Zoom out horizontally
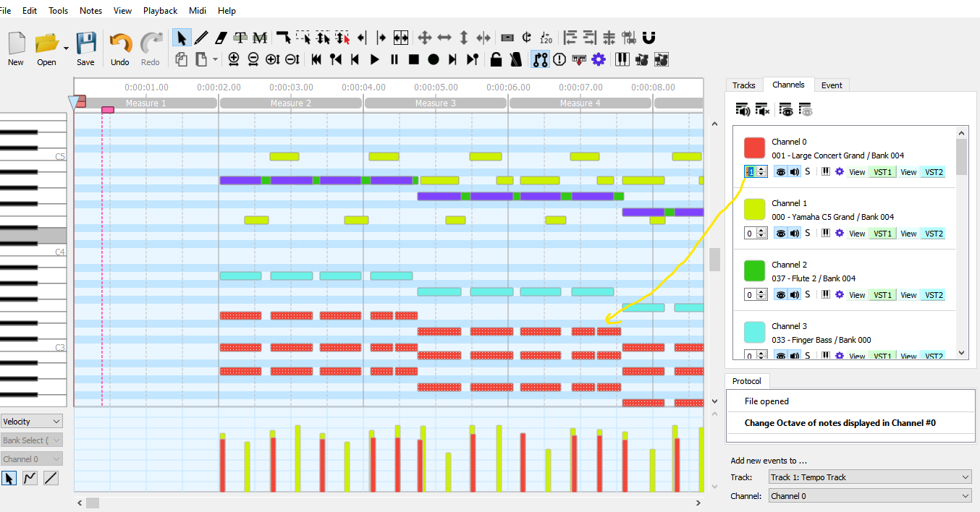The height and width of the screenshot is (512, 980). click(x=253, y=59)
